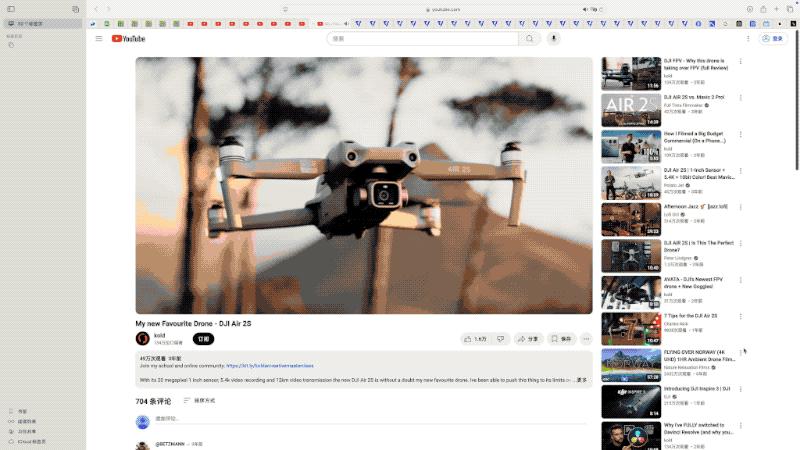Click the YouTube logo to go home

point(128,39)
